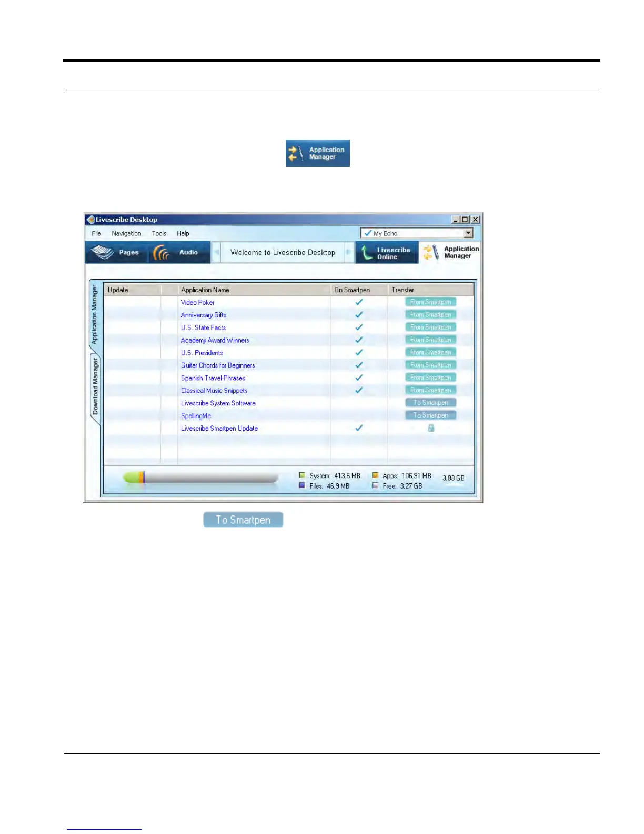Switch to the Download Manager side tab
This screenshot has height=834, width=644.
(x=95, y=388)
